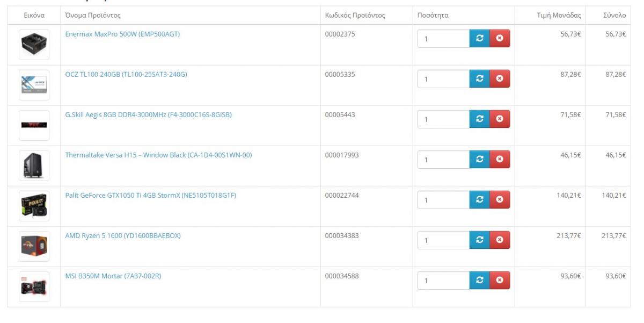Screen dimensions: 644x323
Task: Refresh quantity for G.Skill Aegis 8GB
Action: (x=480, y=119)
